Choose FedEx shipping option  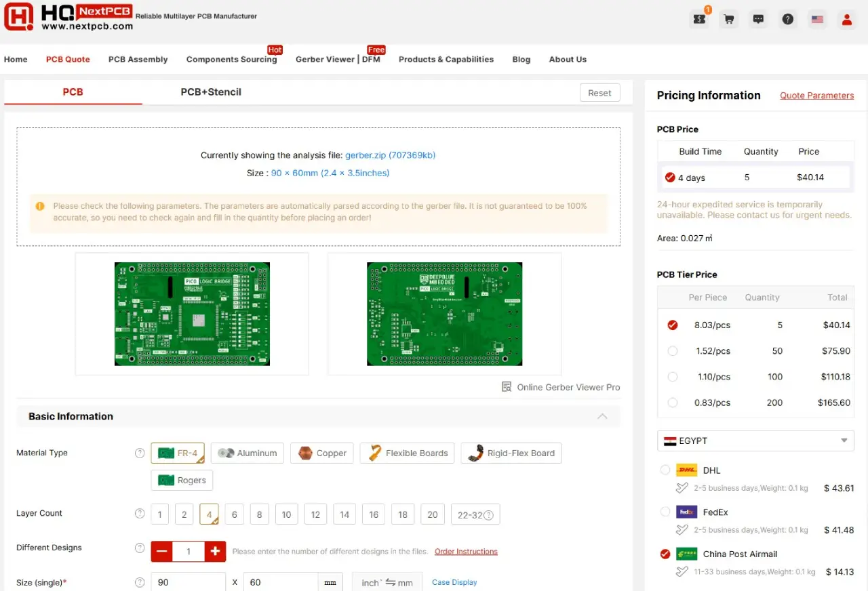(x=665, y=512)
